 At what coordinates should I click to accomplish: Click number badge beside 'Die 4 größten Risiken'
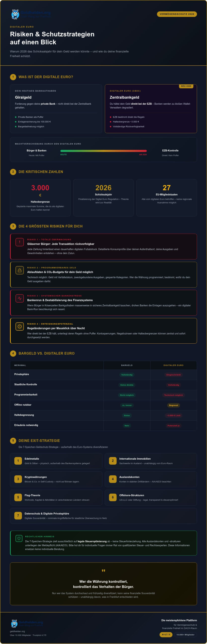pyautogui.click(x=13, y=226)
